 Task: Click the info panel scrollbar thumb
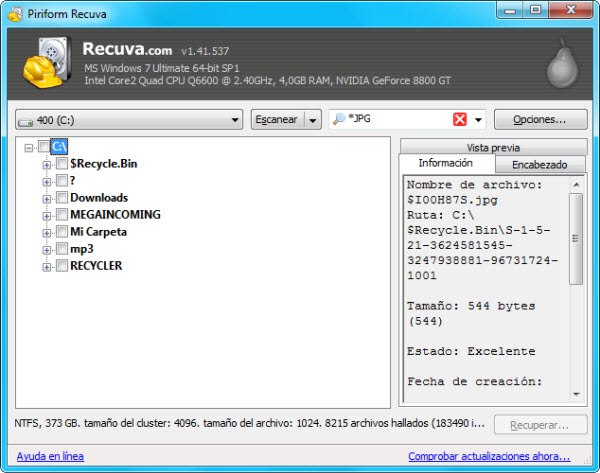(x=576, y=239)
